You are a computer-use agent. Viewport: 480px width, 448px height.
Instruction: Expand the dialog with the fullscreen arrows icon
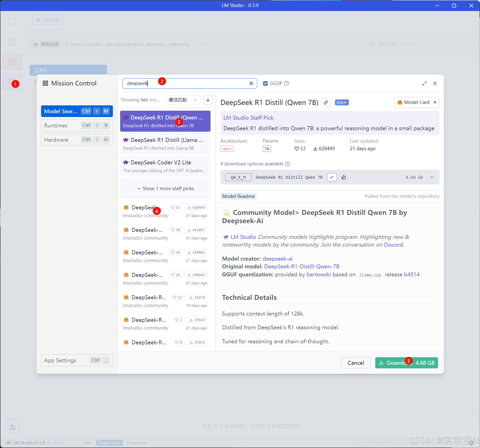pyautogui.click(x=424, y=83)
